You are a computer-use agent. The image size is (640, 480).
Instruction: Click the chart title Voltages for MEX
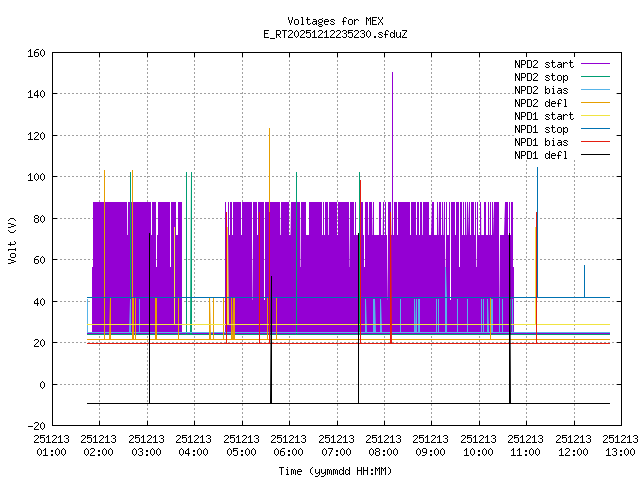tap(334, 21)
